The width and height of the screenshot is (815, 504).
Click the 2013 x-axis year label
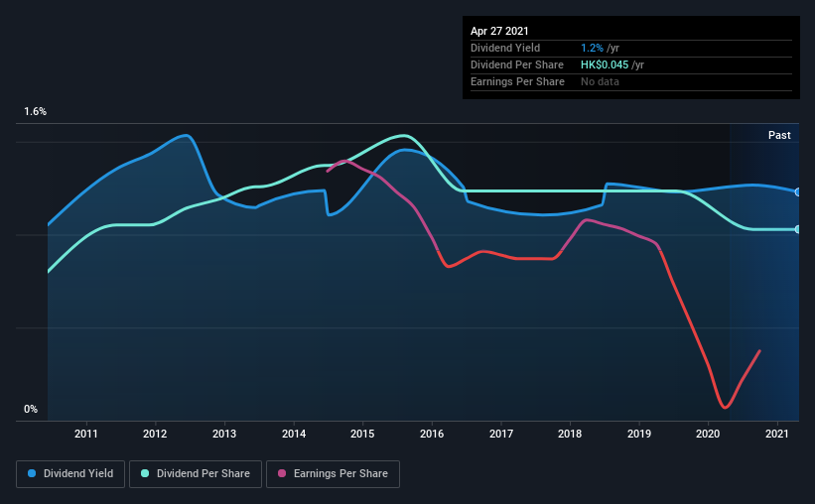point(224,434)
